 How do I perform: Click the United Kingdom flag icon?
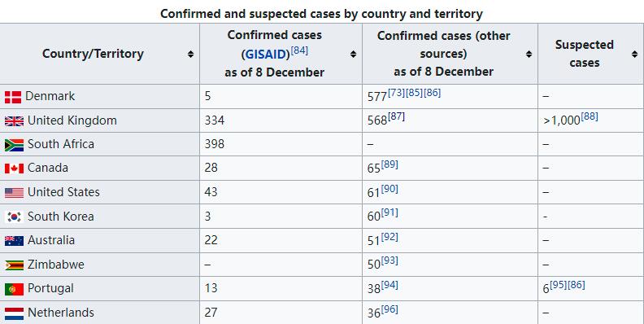tap(14, 121)
